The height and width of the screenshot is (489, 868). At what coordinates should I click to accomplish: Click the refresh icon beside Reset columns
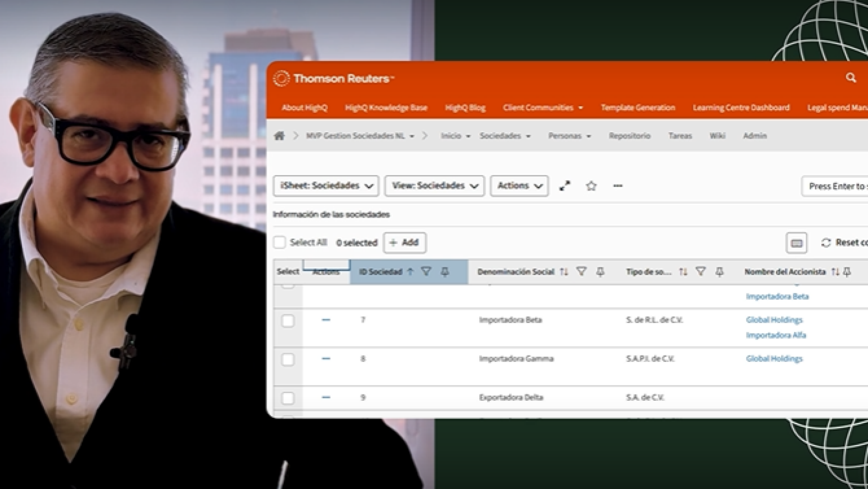826,243
